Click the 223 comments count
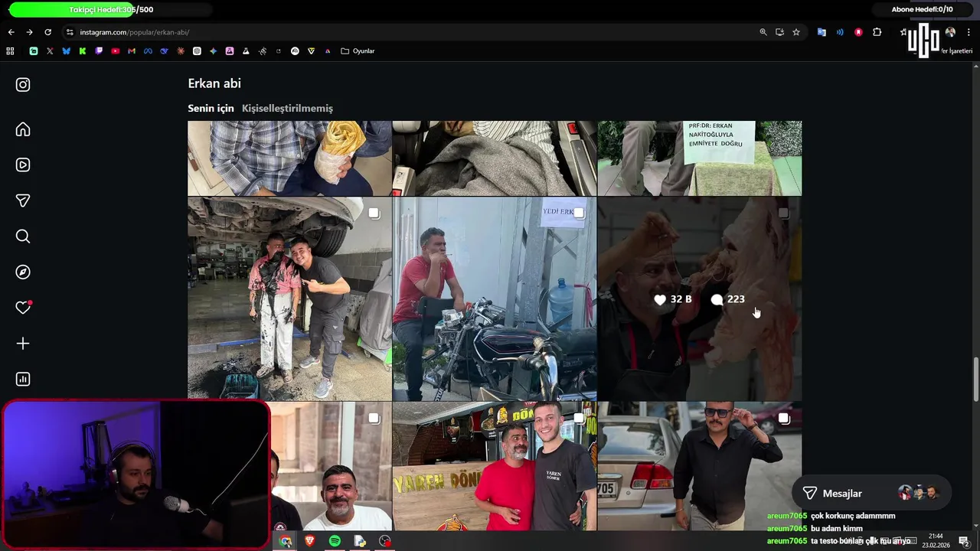Image resolution: width=980 pixels, height=551 pixels. (x=736, y=299)
